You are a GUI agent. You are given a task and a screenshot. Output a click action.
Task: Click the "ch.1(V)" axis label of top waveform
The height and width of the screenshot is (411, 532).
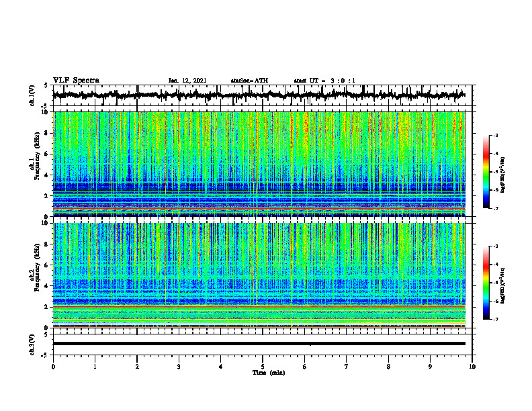pos(32,95)
